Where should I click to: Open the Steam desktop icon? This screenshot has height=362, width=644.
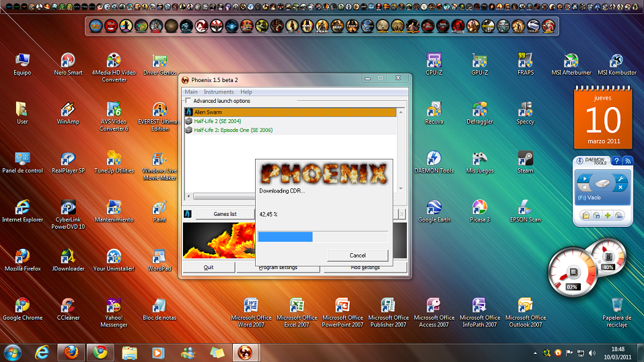click(x=526, y=162)
